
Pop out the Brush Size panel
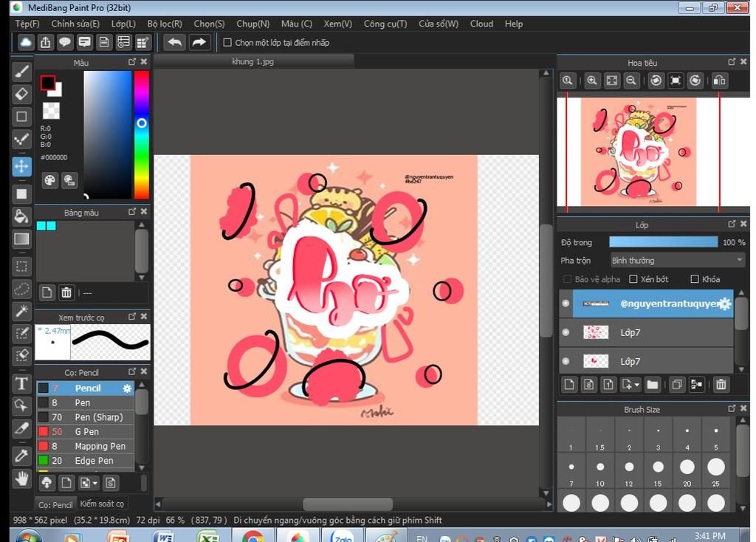(x=732, y=408)
